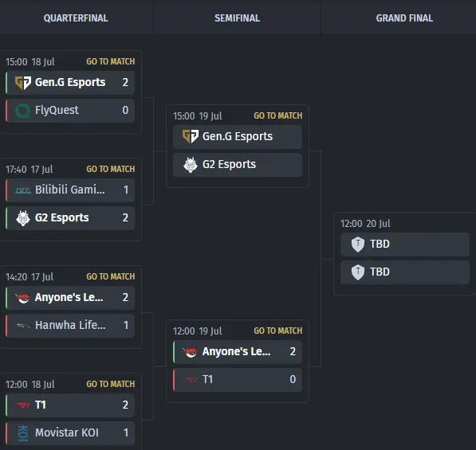
Task: Click Gen.G logo in quarterfinal match
Action: click(x=23, y=83)
